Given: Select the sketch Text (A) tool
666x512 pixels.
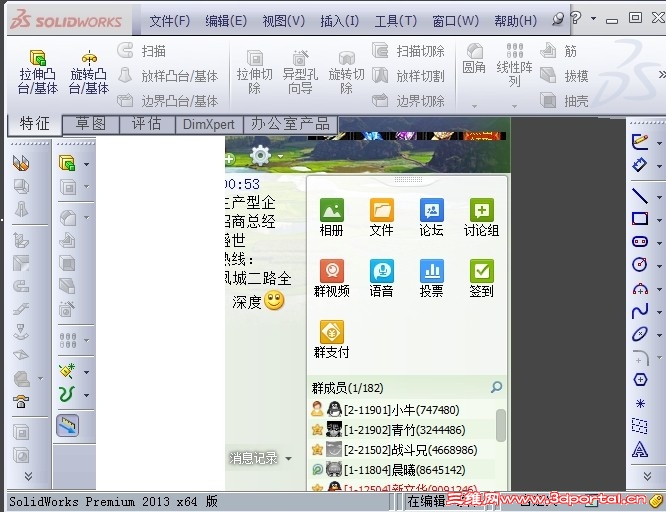Looking at the screenshot, I should tap(640, 449).
